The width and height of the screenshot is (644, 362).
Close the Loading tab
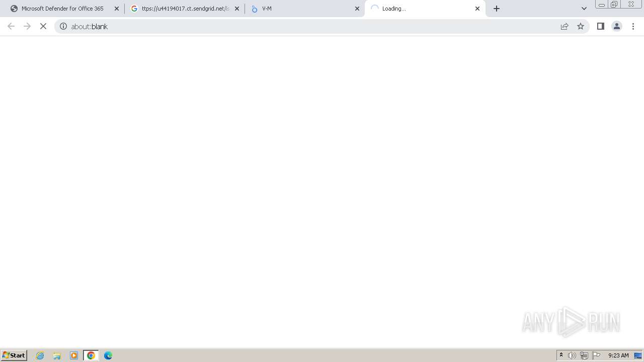coord(477,9)
